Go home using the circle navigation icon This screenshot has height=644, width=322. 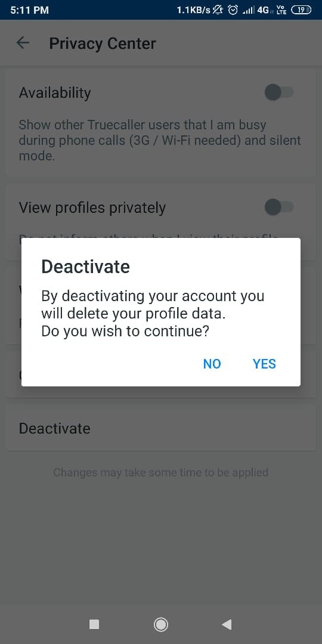pyautogui.click(x=160, y=625)
